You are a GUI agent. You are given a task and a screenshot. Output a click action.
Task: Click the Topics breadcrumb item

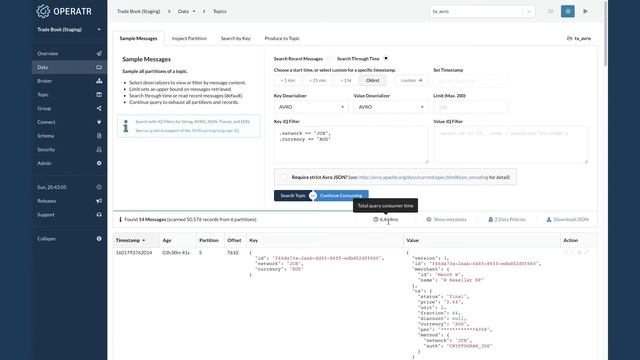[x=220, y=11]
